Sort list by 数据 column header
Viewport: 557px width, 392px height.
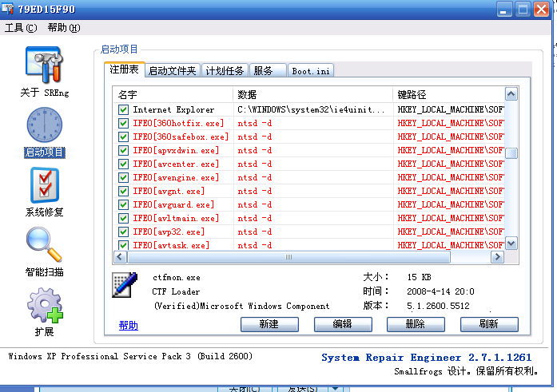click(x=313, y=95)
